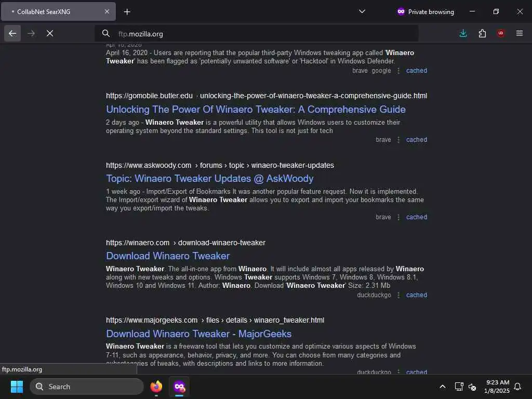Click the greyed forward arrow

[x=31, y=33]
